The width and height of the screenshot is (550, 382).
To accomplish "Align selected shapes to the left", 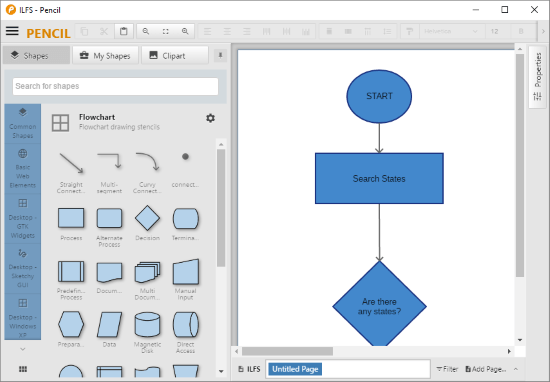I will [208, 31].
